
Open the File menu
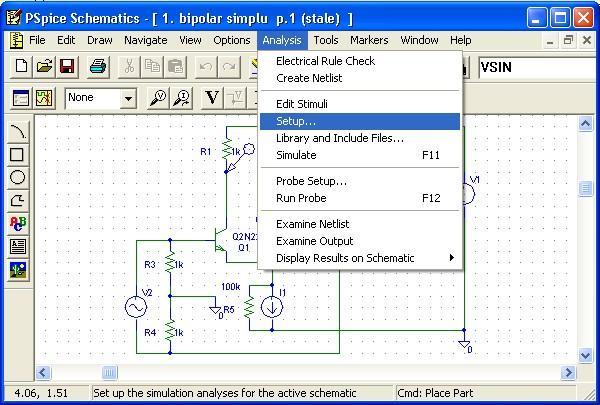pyautogui.click(x=37, y=40)
